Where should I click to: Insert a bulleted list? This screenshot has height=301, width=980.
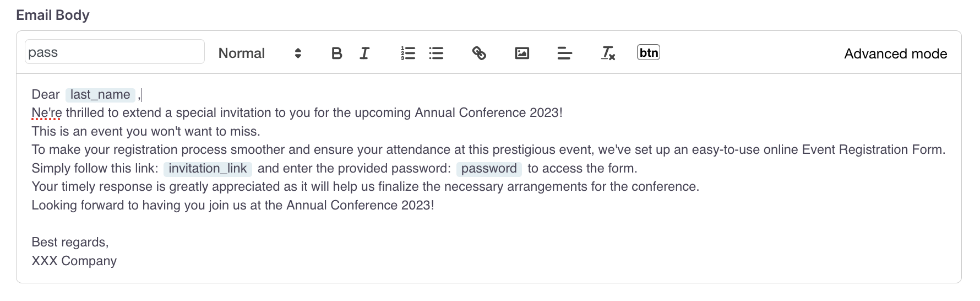point(436,53)
